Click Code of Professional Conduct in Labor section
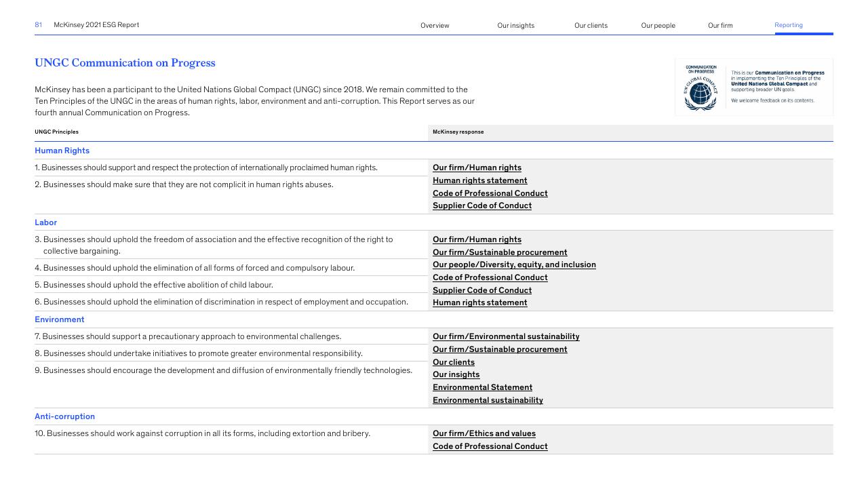 coord(490,277)
